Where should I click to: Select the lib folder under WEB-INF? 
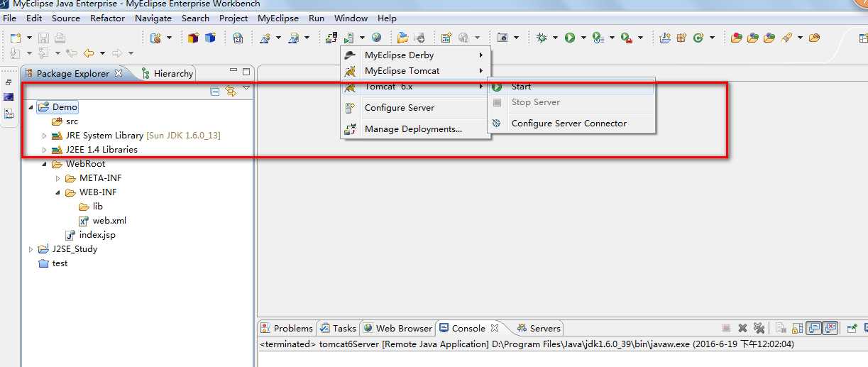91,207
